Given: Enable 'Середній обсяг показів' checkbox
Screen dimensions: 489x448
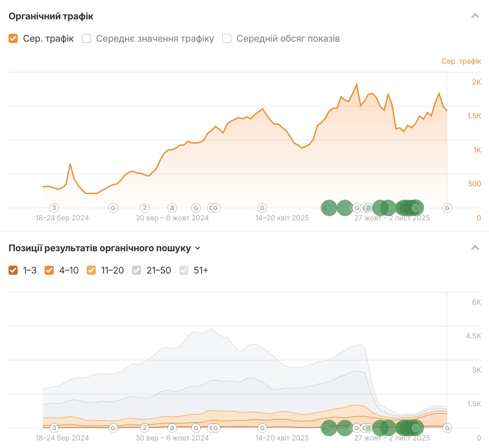Looking at the screenshot, I should (227, 39).
